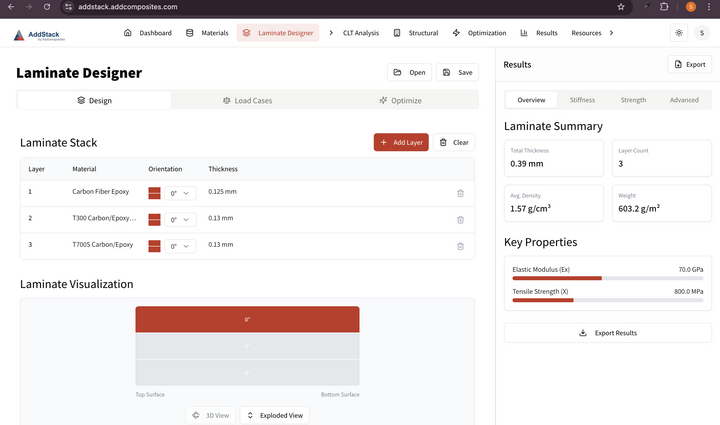Click Layer Count card
The height and width of the screenshot is (425, 720).
point(662,158)
